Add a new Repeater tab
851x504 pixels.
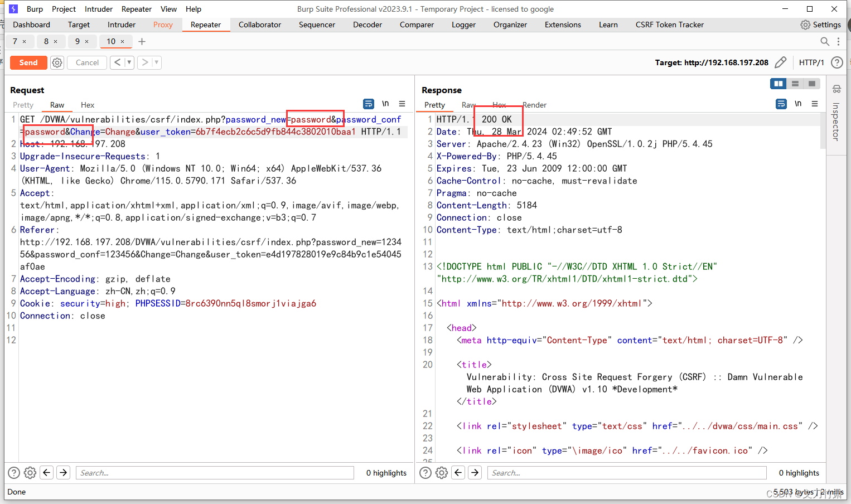(x=142, y=41)
